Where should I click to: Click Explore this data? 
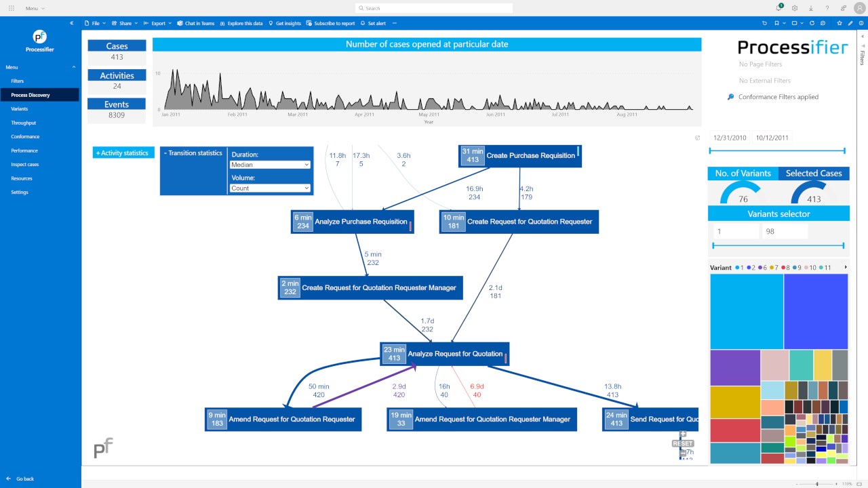pos(241,23)
